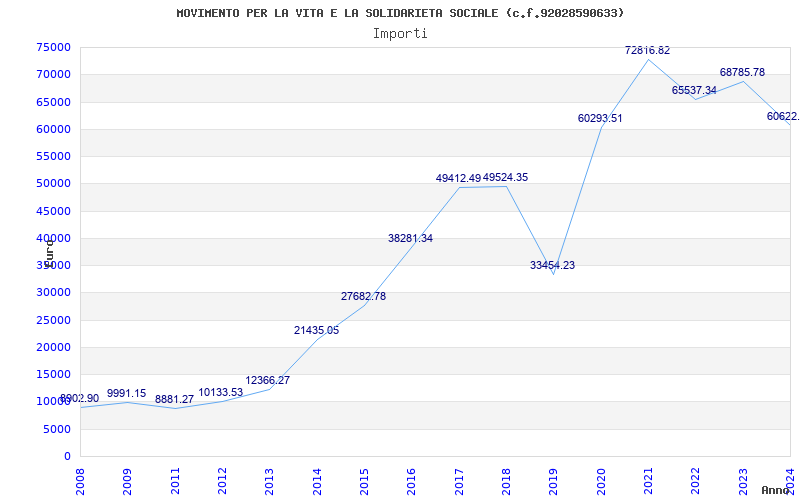The image size is (800, 500).
Task: Click the chart title MOVIMENTO PER LA VITA
Action: pos(399,13)
